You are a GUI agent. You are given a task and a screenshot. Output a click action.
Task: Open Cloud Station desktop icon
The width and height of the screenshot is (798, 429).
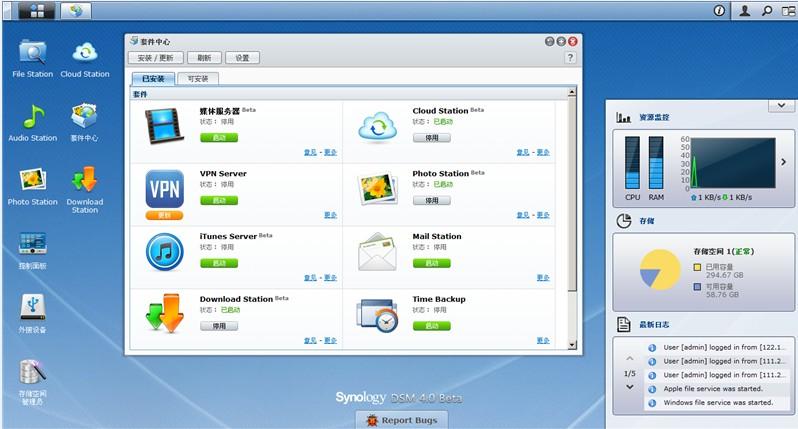coord(85,58)
